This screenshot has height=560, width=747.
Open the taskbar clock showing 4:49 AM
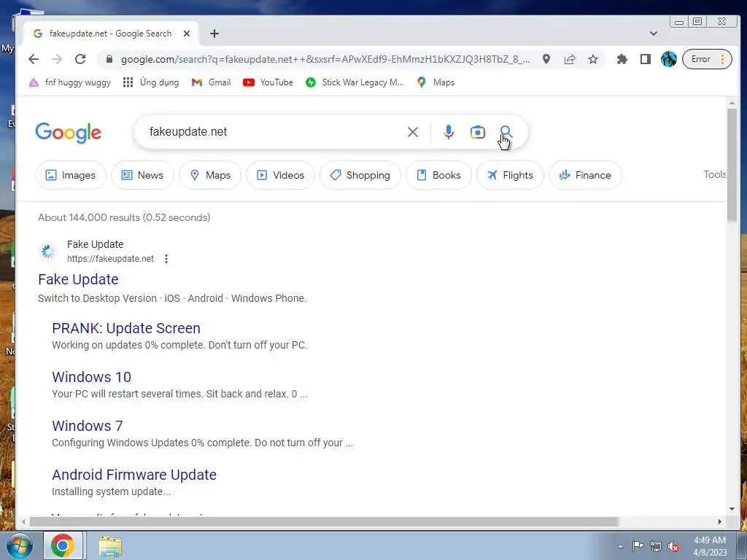tap(710, 546)
